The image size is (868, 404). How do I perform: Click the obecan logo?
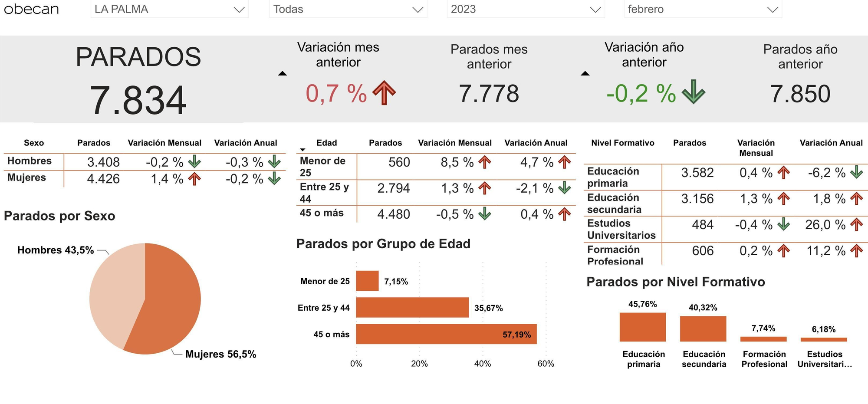pyautogui.click(x=30, y=9)
